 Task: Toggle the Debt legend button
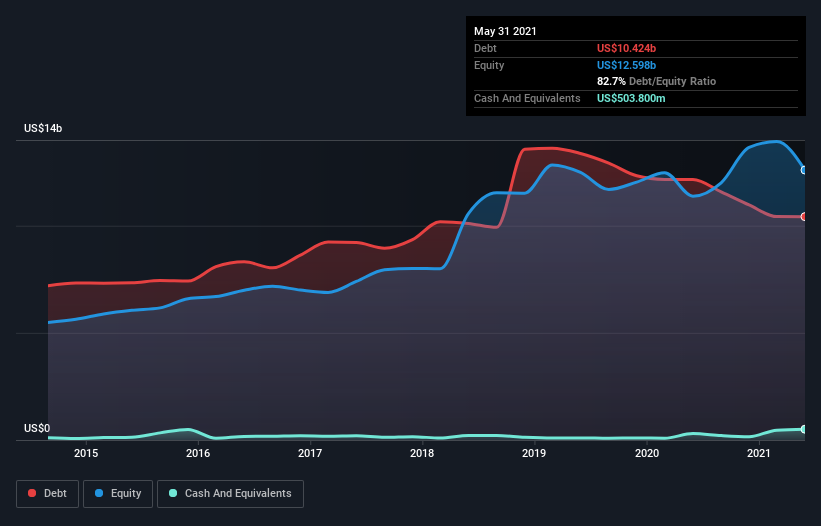point(48,494)
